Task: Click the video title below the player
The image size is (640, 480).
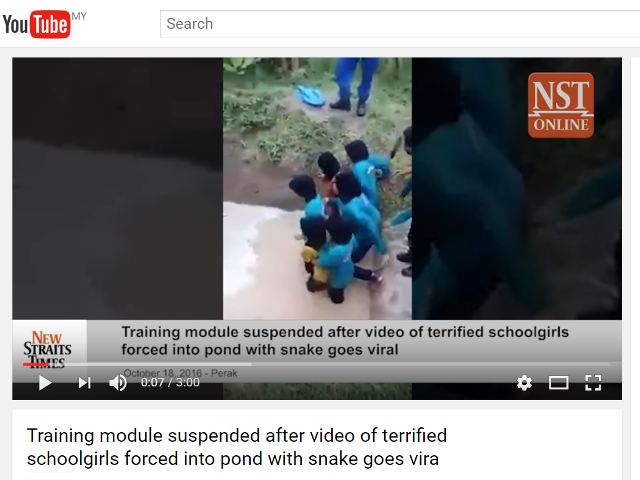Action: click(x=237, y=447)
